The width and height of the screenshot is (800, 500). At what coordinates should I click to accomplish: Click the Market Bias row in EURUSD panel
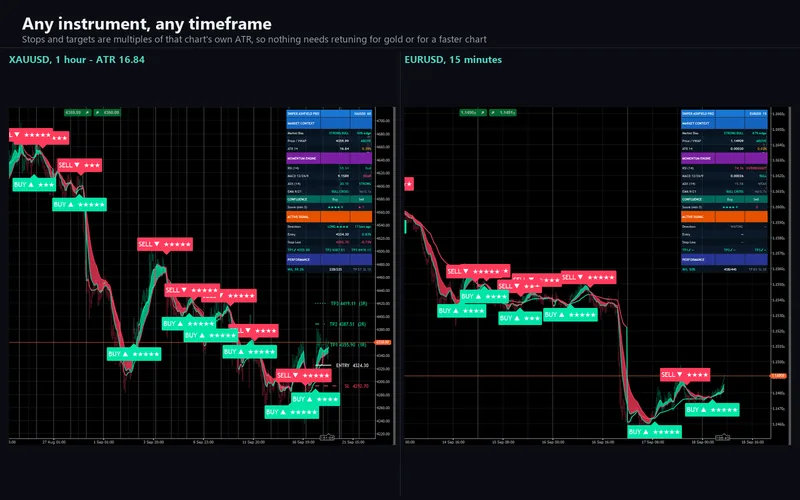[724, 133]
